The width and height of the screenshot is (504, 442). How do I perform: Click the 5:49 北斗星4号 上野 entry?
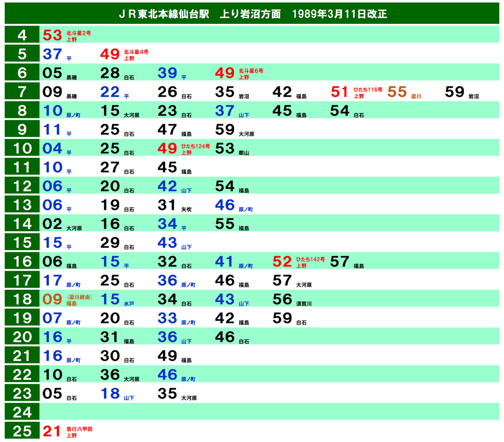click(x=124, y=54)
